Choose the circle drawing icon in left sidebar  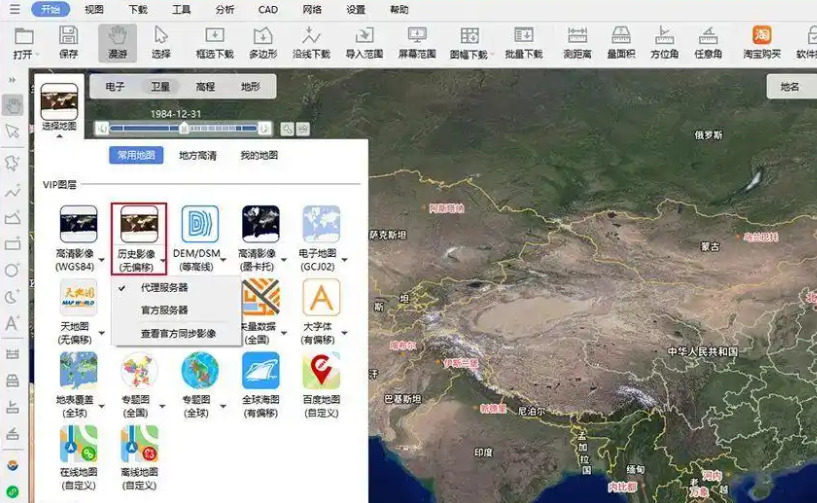[12, 270]
